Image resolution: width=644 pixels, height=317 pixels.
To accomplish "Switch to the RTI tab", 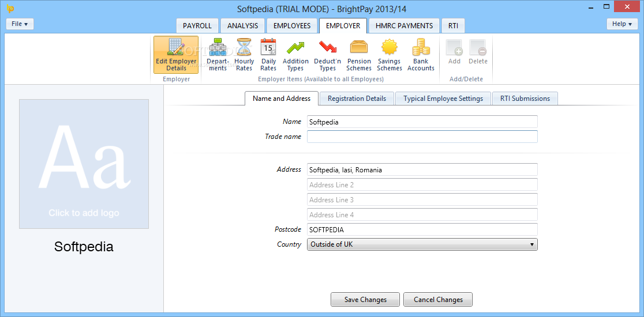I will coord(454,25).
